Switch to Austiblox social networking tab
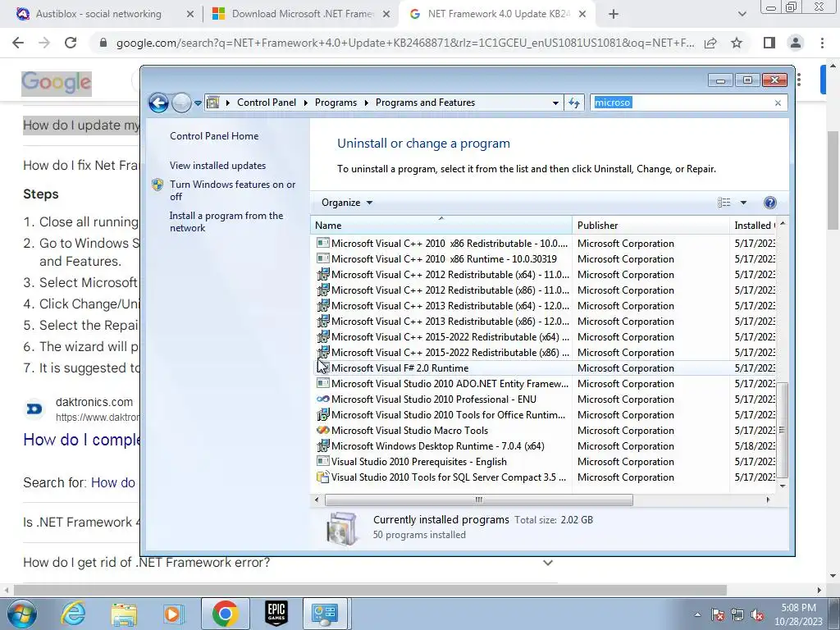This screenshot has height=630, width=840. [98, 14]
